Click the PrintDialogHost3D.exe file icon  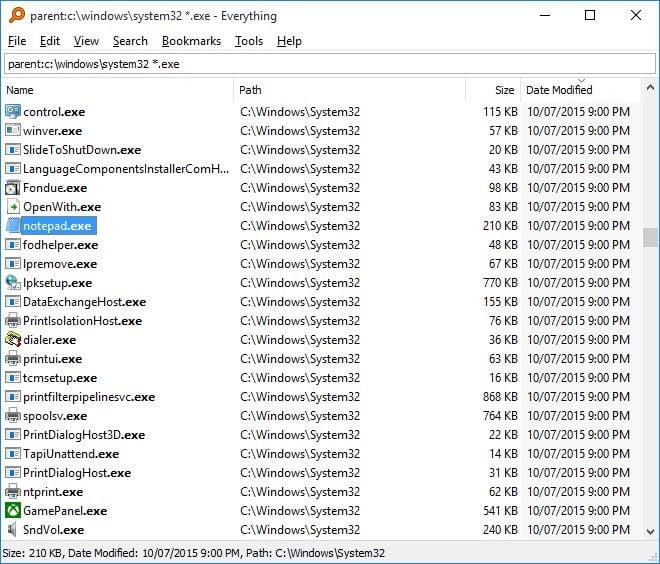(13, 435)
